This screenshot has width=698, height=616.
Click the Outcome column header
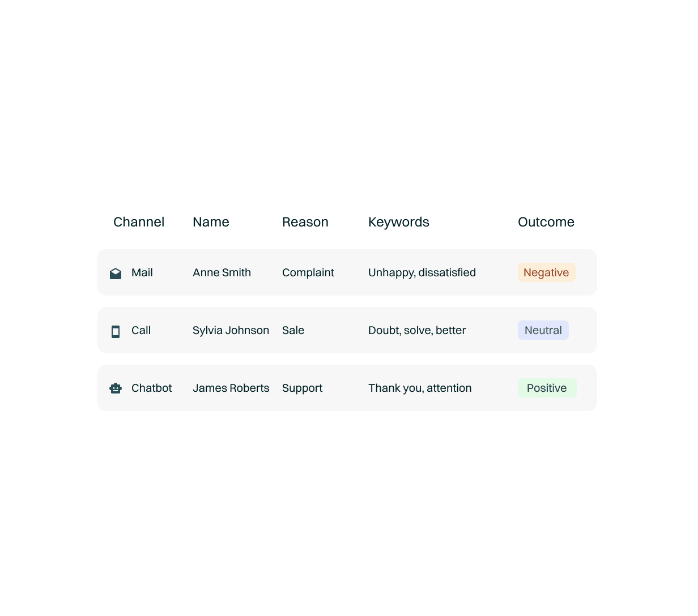(546, 222)
